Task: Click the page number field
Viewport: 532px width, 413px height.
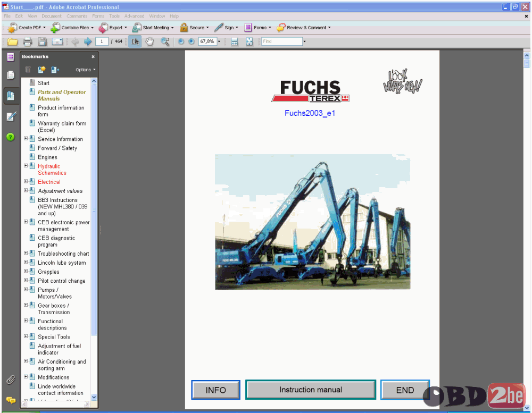Action: click(102, 41)
